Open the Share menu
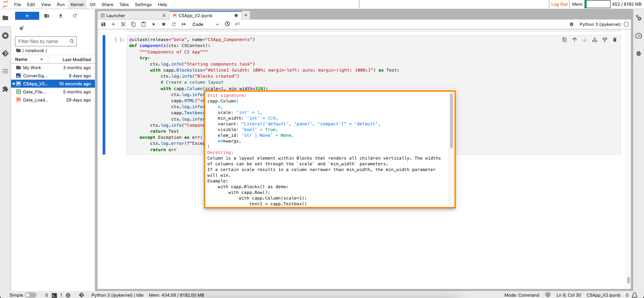The height and width of the screenshot is (298, 644). 107,4
